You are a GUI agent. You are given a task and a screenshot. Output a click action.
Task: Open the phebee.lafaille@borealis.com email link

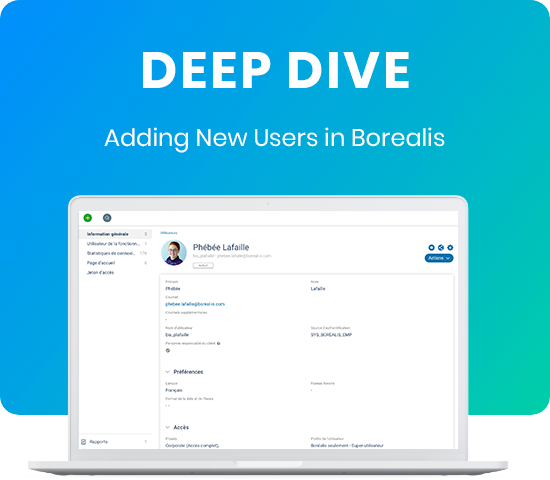[x=195, y=304]
